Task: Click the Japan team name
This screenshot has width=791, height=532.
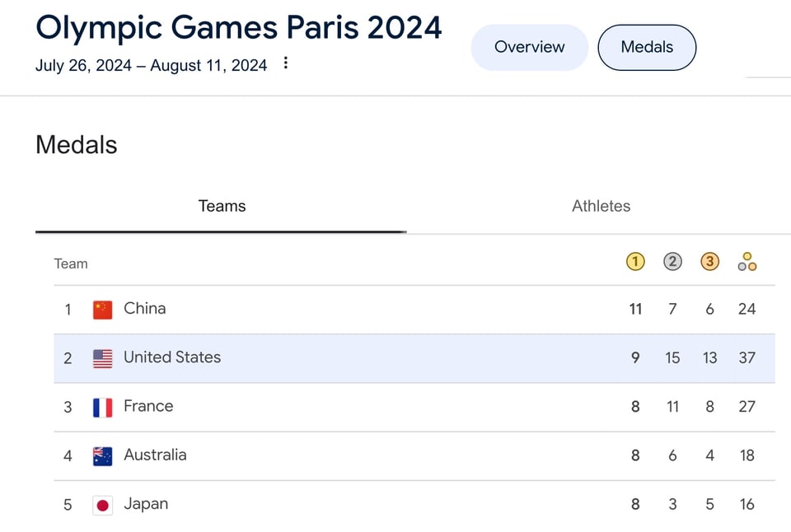Action: (x=146, y=503)
